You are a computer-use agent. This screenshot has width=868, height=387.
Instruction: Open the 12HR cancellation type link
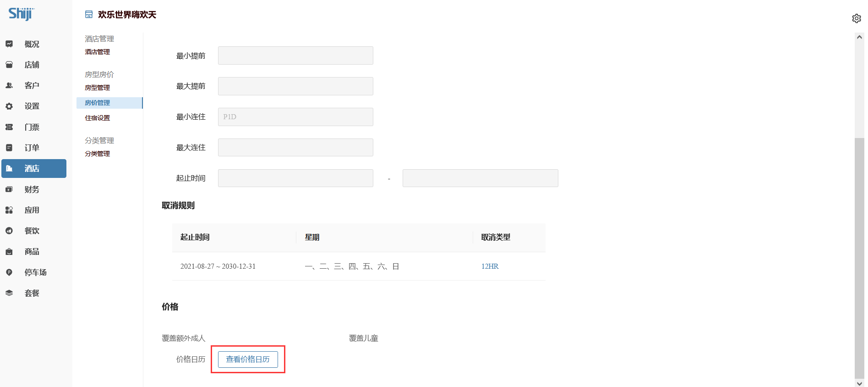(490, 266)
